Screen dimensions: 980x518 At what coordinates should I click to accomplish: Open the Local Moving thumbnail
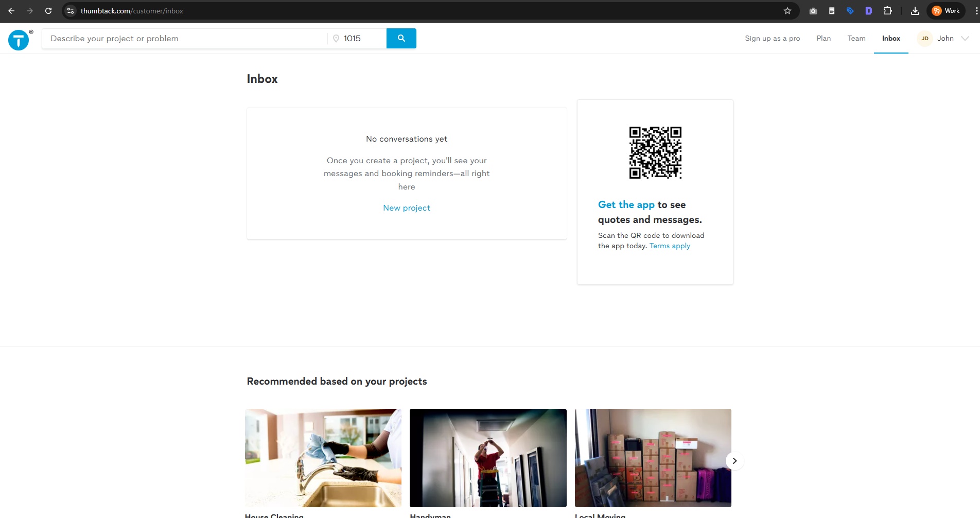point(653,458)
